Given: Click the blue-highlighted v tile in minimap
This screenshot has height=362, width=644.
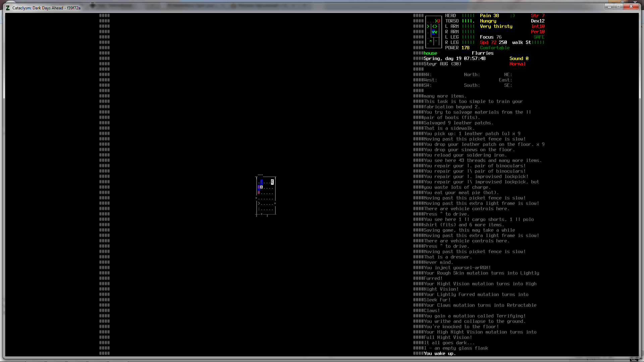Looking at the screenshot, I should [x=433, y=32].
